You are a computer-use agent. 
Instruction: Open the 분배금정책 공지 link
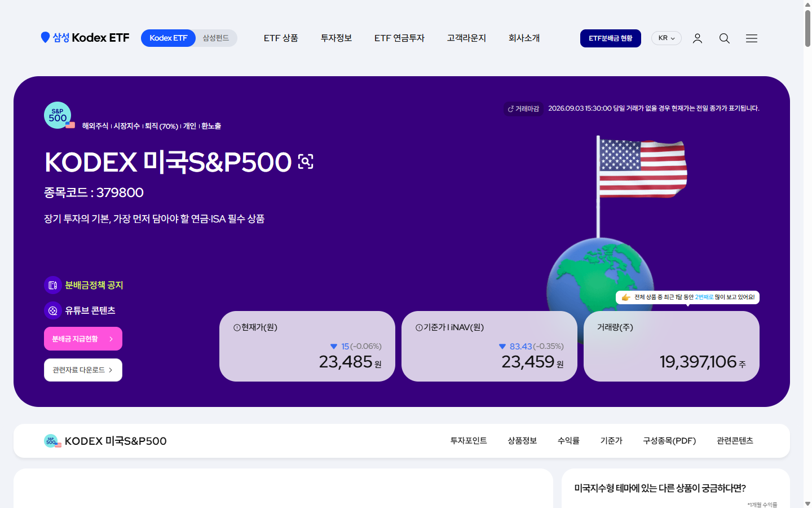[x=94, y=285]
